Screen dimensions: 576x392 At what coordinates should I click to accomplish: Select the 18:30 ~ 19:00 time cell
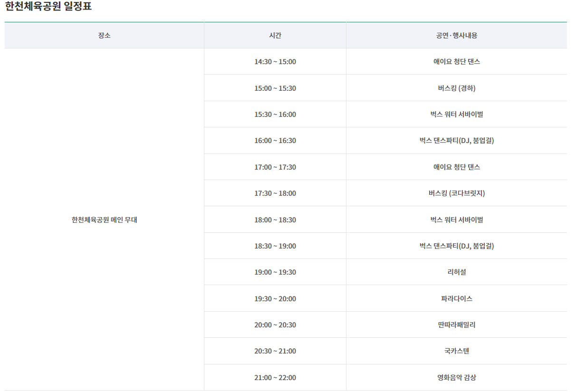coord(275,246)
